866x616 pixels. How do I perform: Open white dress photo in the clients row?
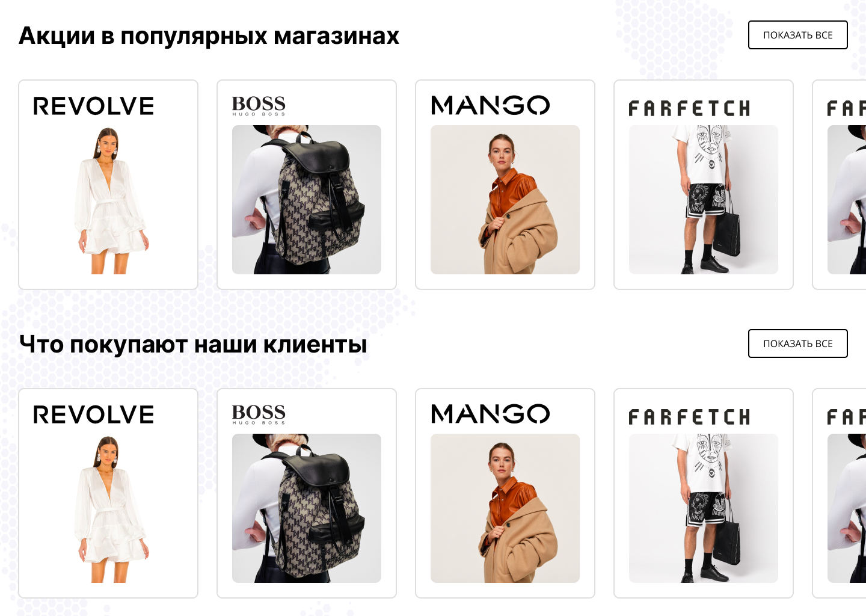pyautogui.click(x=108, y=508)
